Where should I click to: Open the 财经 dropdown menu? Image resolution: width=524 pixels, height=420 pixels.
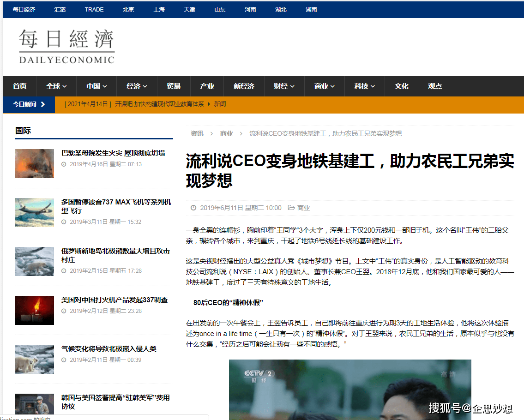click(x=284, y=86)
